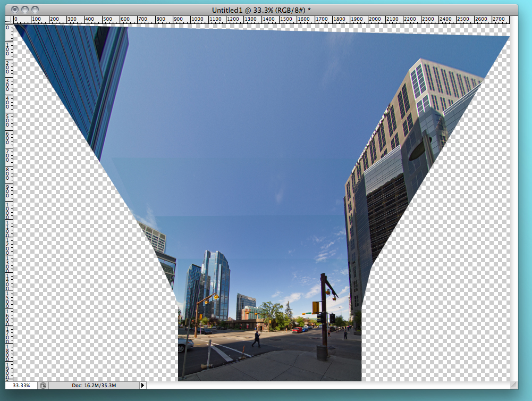Click the vertical scrollbar track at right
Screen dimensions: 532x401
[x=514, y=202]
